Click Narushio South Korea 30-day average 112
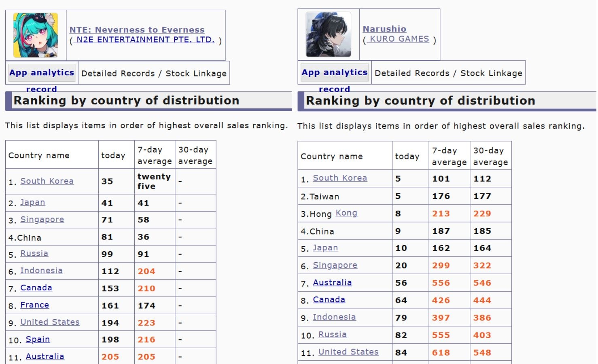 (x=482, y=179)
